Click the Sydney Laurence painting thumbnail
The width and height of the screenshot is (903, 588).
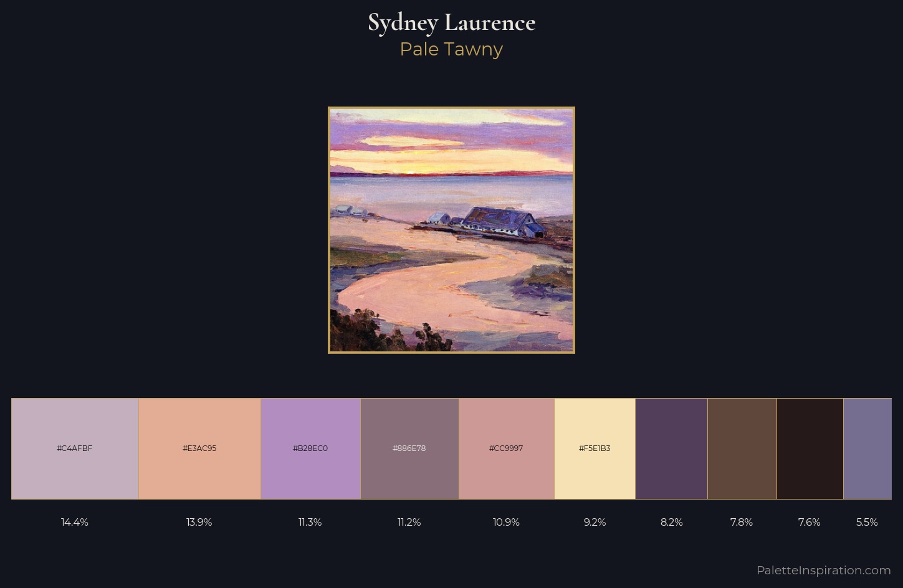(451, 230)
